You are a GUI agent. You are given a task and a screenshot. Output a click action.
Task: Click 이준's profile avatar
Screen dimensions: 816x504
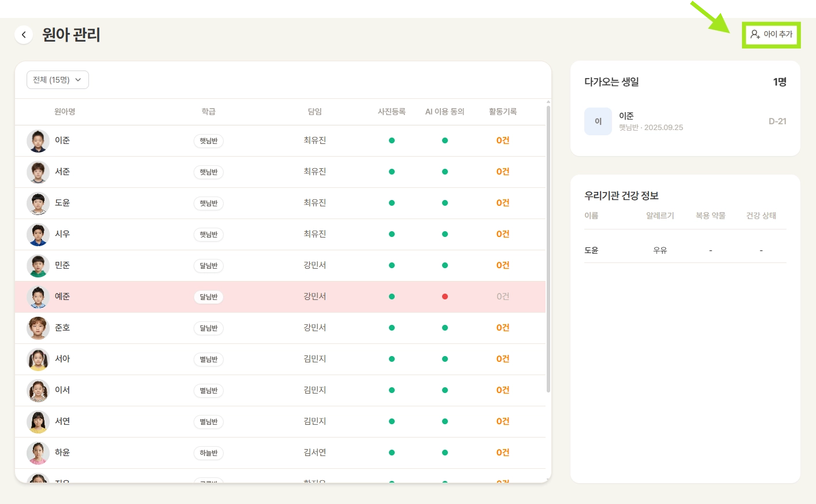pos(38,141)
